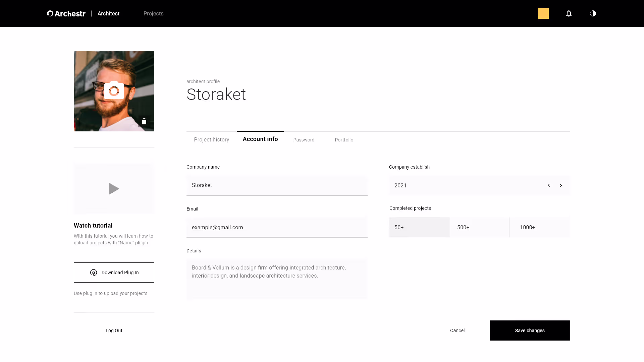This screenshot has width=644, height=362.
Task: Play the tutorial video
Action: 114,189
